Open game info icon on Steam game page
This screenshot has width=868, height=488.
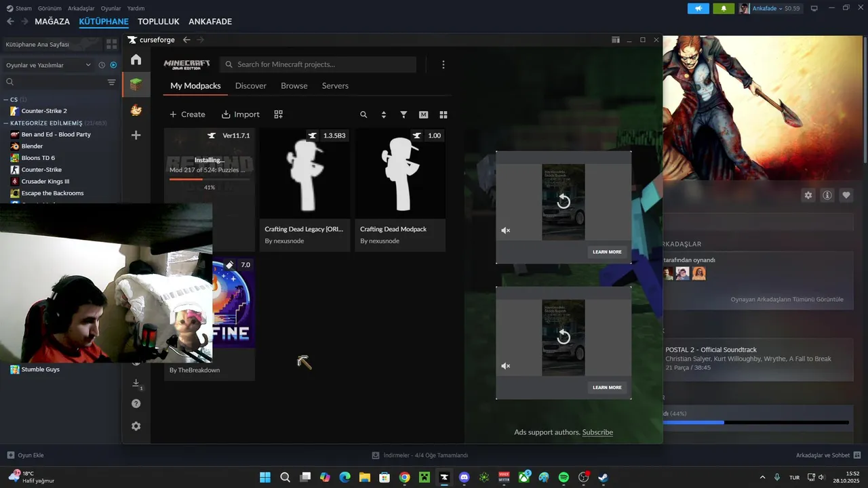point(827,195)
